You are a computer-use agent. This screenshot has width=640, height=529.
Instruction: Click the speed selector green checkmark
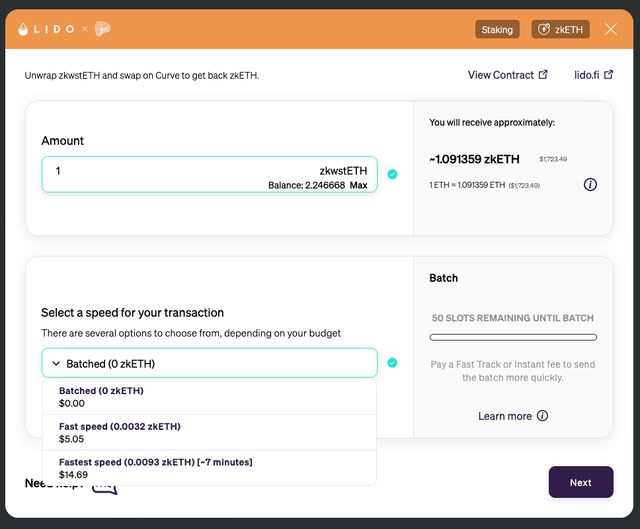point(392,363)
